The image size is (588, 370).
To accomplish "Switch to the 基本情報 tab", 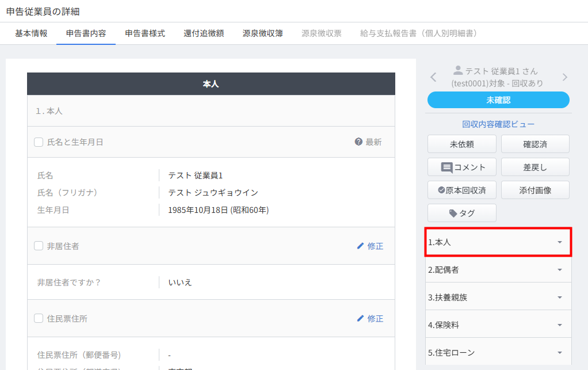I will click(x=31, y=33).
